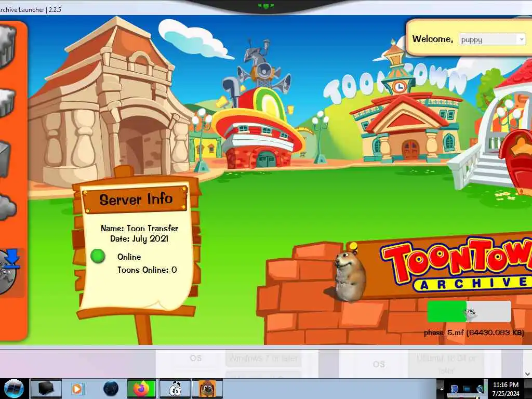Select the 'Date: July 2021' text

point(139,239)
